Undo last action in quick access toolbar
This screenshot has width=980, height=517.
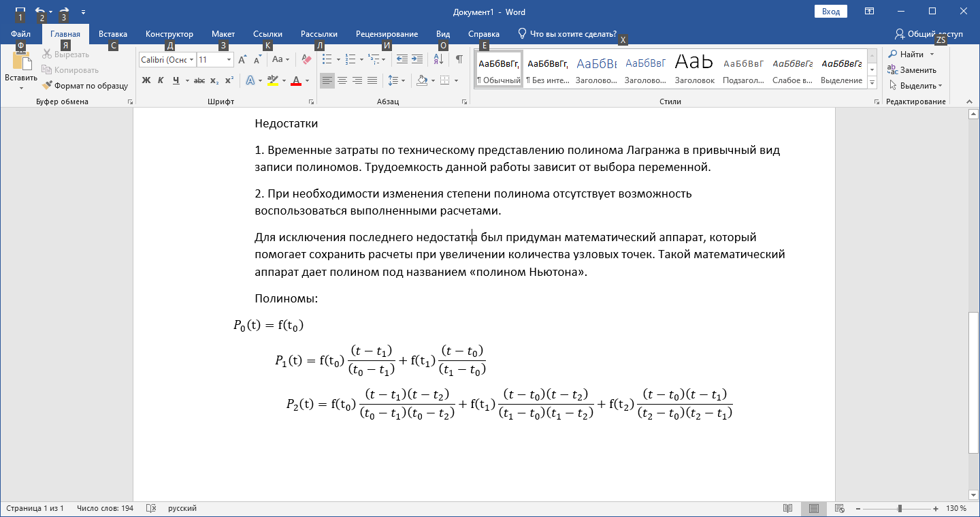(40, 12)
